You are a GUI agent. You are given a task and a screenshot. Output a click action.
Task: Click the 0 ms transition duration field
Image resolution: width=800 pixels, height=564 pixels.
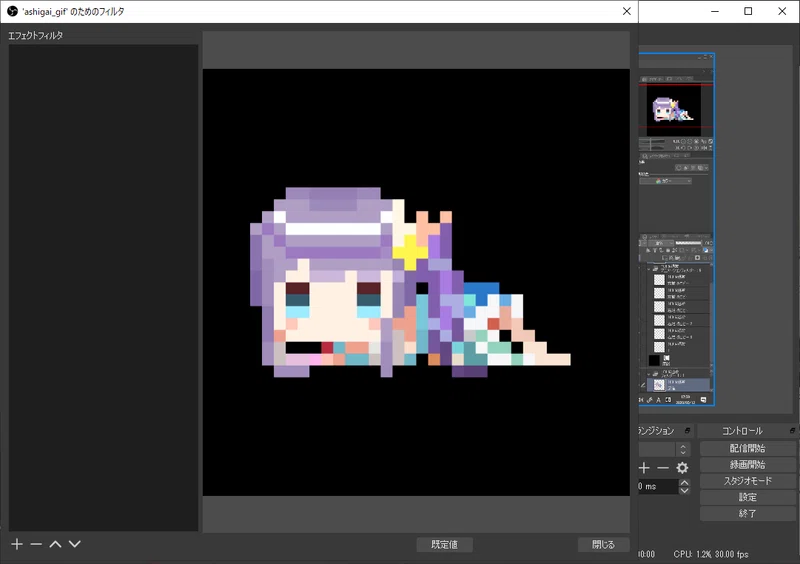(x=658, y=486)
